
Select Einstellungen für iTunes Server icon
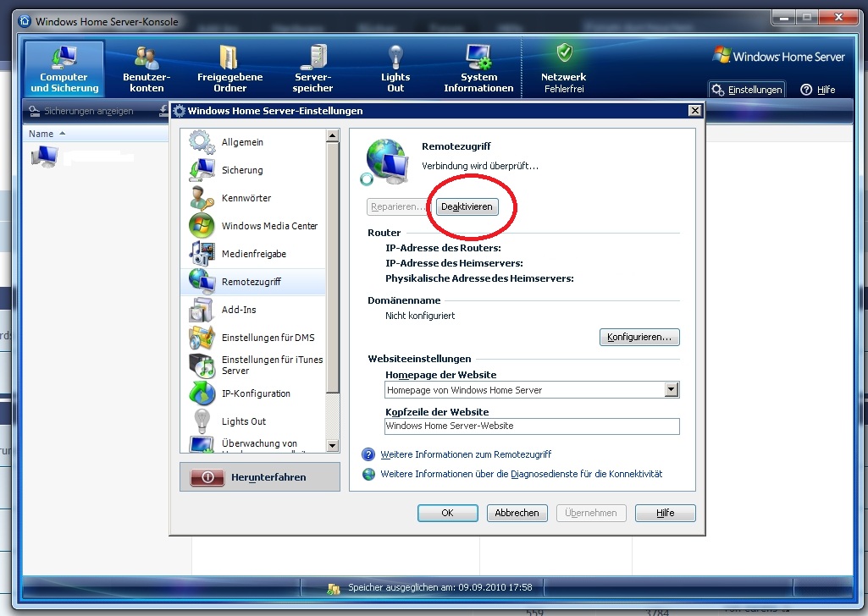click(202, 365)
